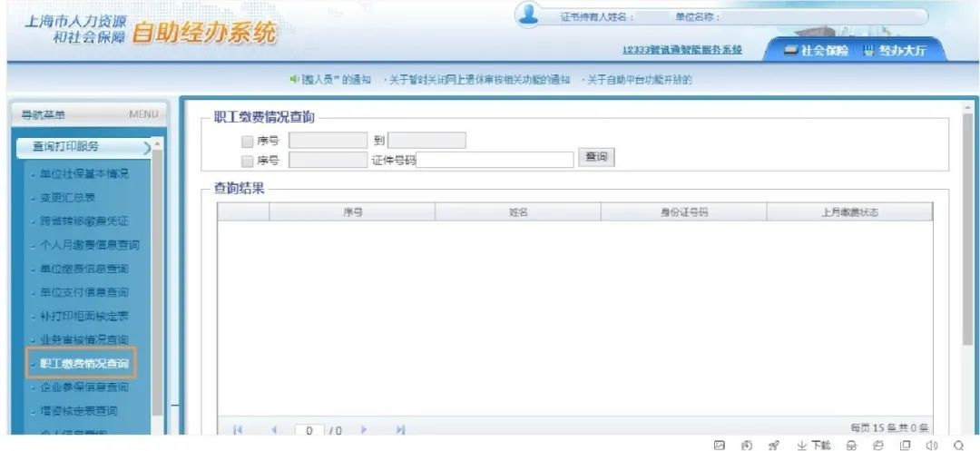The width and height of the screenshot is (980, 451).
Task: Click the magnifier zoom icon in status bar
Action: point(961,445)
